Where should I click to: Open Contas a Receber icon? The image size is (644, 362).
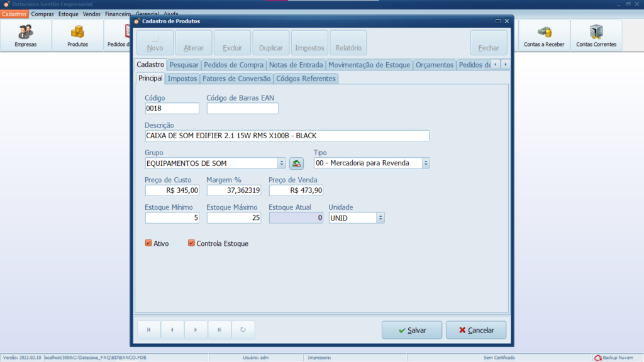tap(544, 35)
